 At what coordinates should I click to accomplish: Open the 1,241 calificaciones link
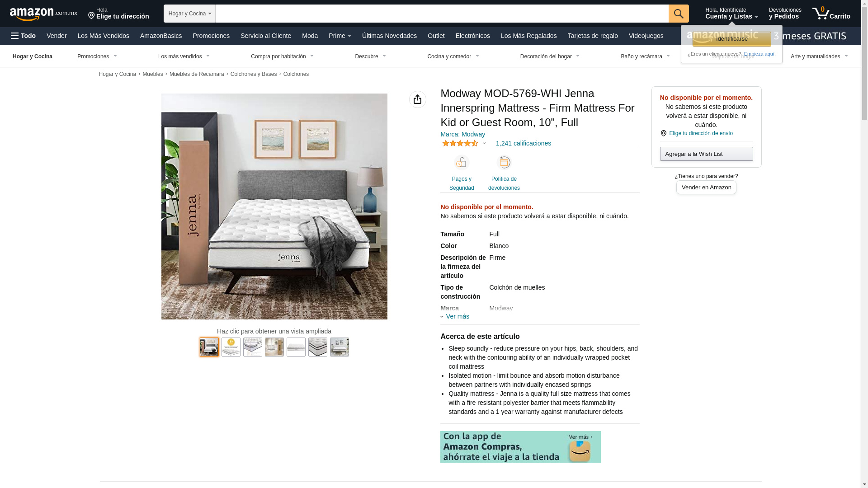[x=523, y=143]
